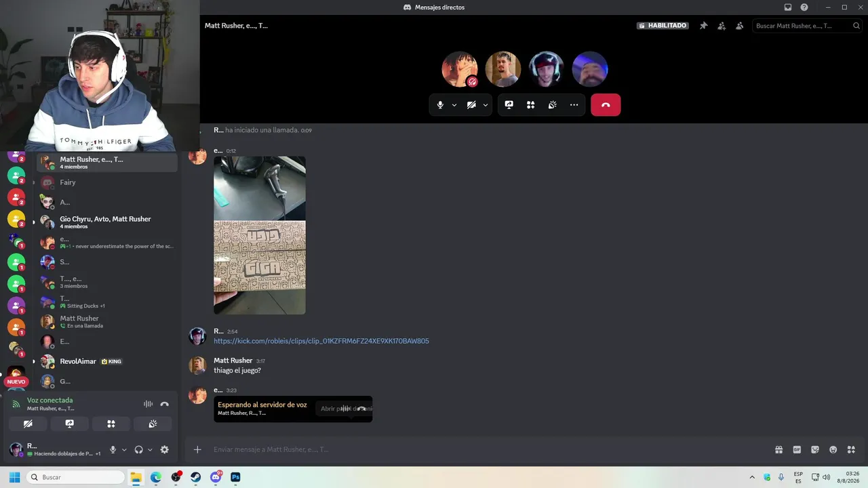The height and width of the screenshot is (488, 868).
Task: Open the sticker picker
Action: [x=815, y=449]
